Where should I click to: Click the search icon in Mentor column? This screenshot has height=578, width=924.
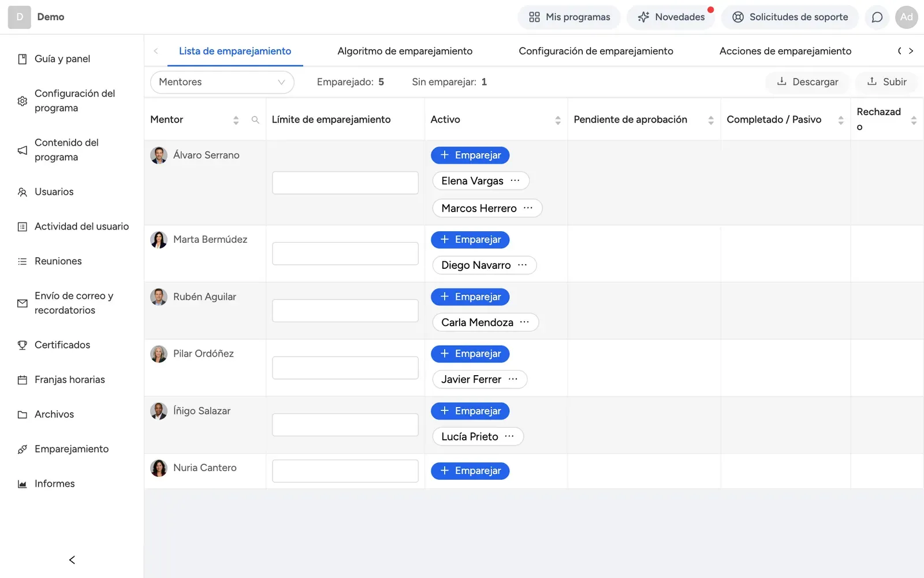click(255, 120)
